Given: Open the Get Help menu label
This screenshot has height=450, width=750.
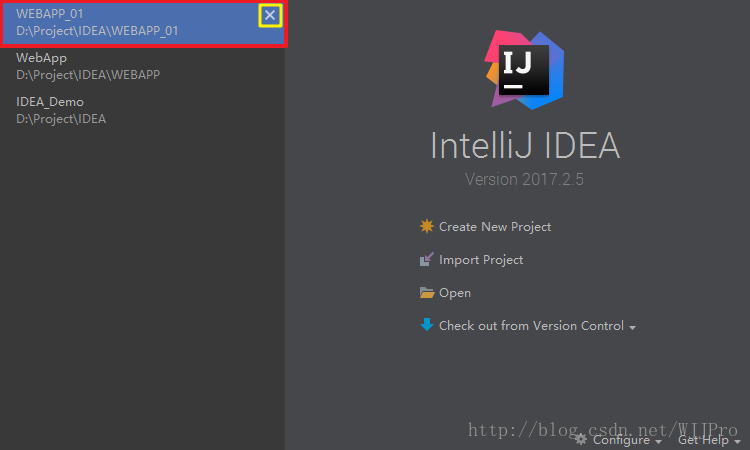Looking at the screenshot, I should coord(703,440).
